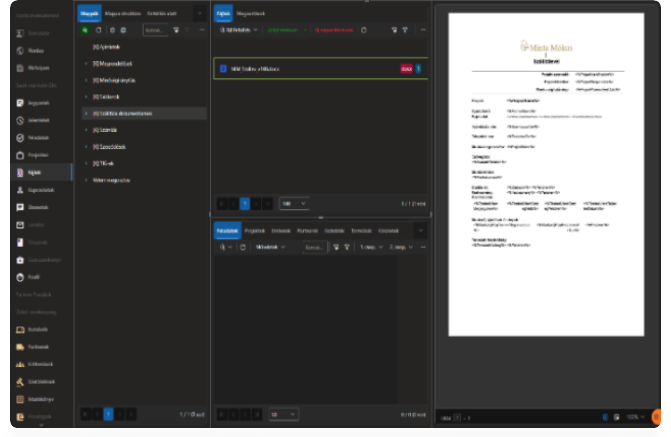Click the document page preview on the right
The width and height of the screenshot is (671, 437).
(x=546, y=174)
